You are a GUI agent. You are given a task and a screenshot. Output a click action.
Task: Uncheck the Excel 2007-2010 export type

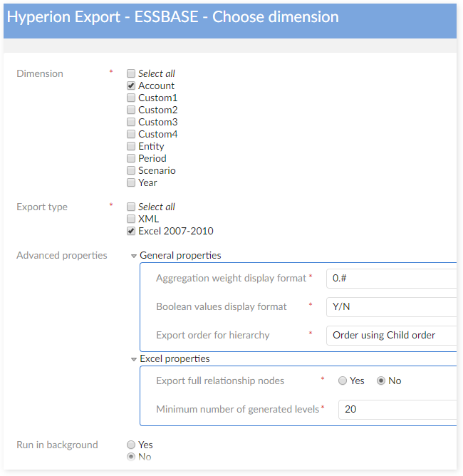(x=131, y=231)
